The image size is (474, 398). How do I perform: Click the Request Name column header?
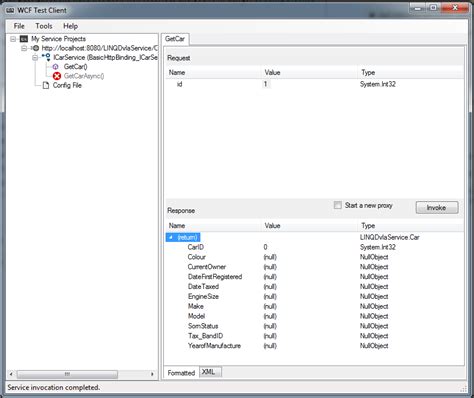click(x=213, y=72)
